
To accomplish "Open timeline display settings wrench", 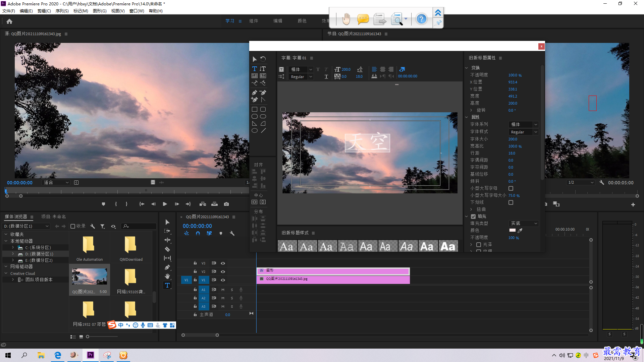I will (232, 233).
